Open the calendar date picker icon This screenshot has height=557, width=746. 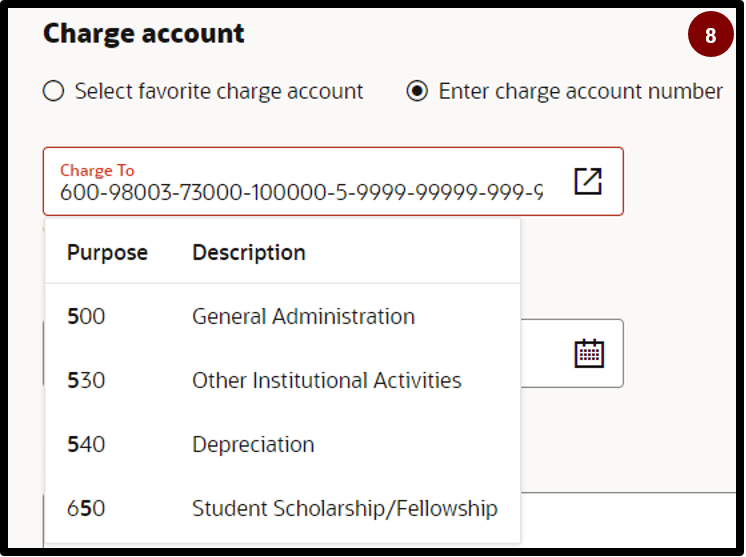589,353
